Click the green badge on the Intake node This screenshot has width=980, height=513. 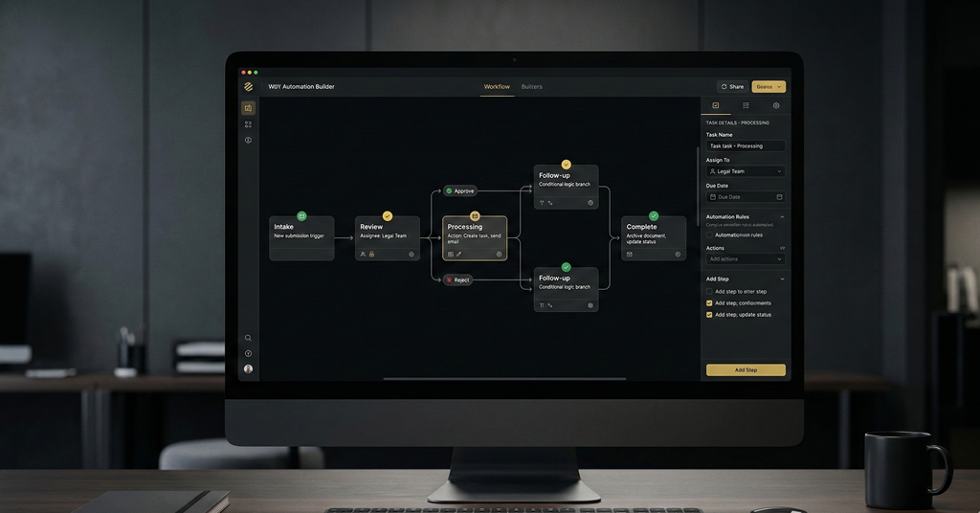click(x=301, y=216)
